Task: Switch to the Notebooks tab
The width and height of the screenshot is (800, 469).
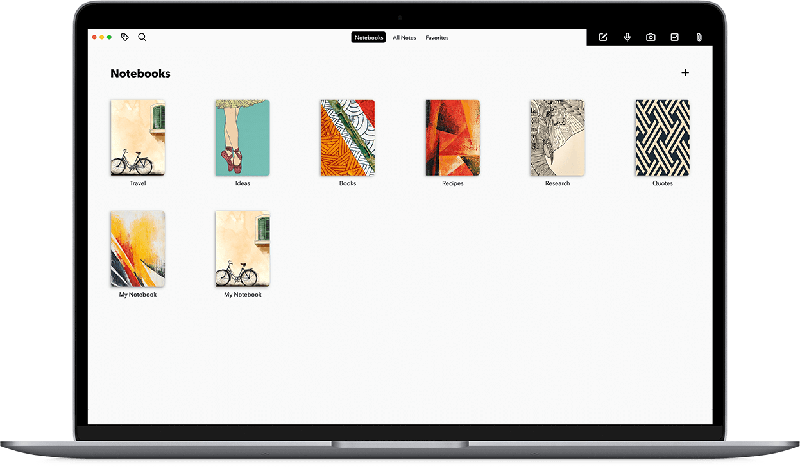Action: click(368, 37)
